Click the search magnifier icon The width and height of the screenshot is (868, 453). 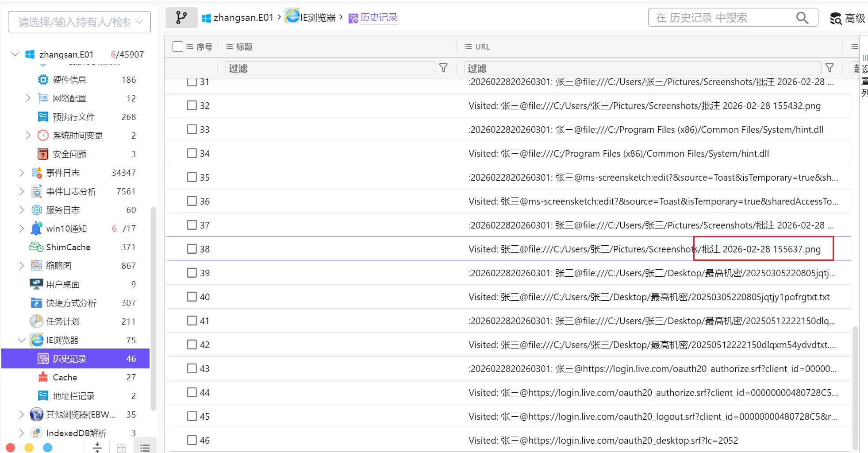click(x=802, y=18)
